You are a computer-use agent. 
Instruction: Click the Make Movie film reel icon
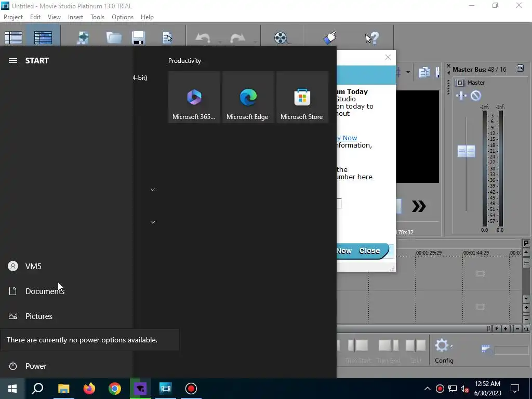pos(282,37)
